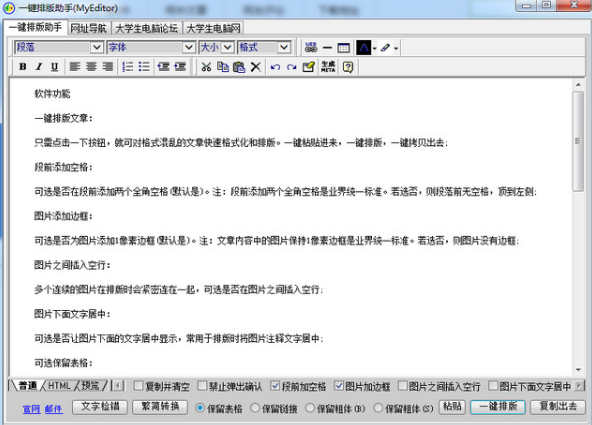Open the 段落 paragraph dropdown

pos(59,47)
